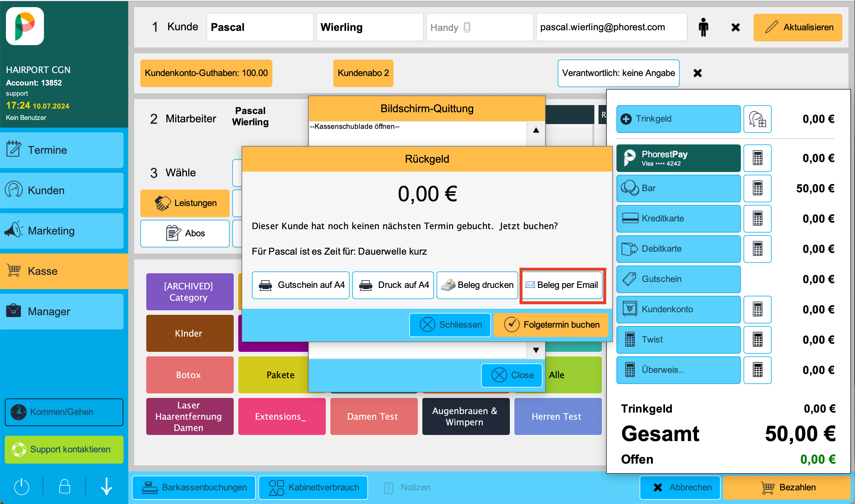Click the person silhouette icon next to email
This screenshot has height=504, width=855.
pos(703,27)
